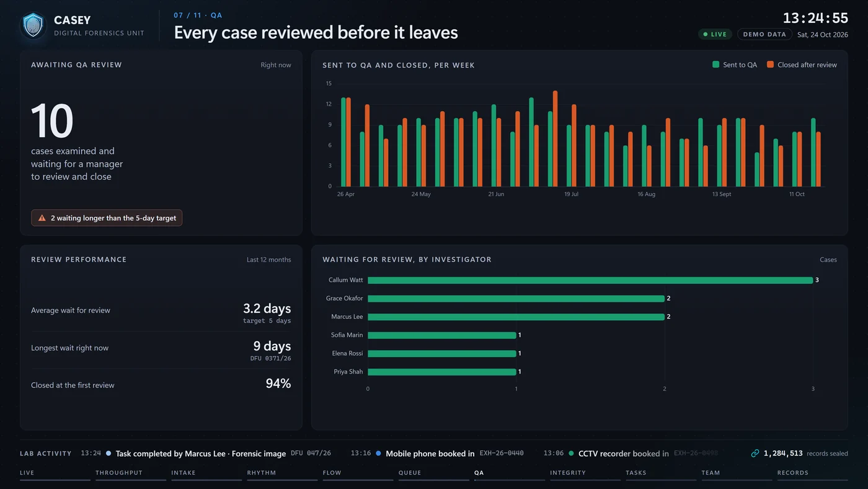
Task: Click 'target 5 days' under average wait
Action: tap(267, 321)
